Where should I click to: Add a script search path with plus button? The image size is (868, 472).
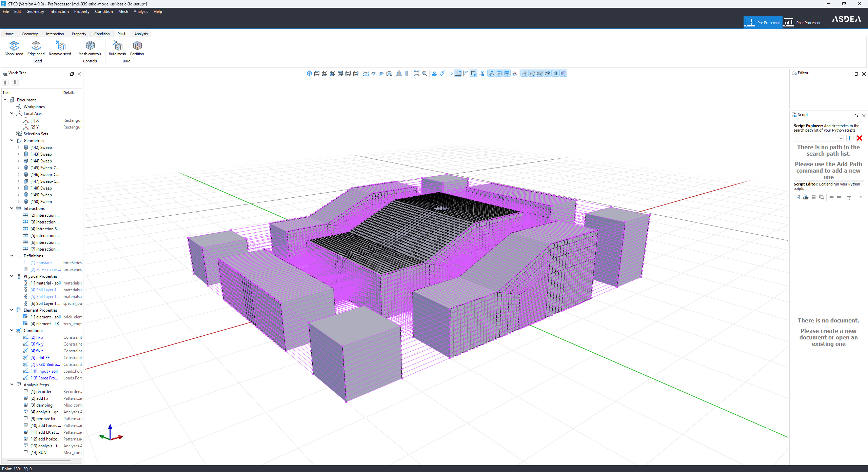(850, 138)
